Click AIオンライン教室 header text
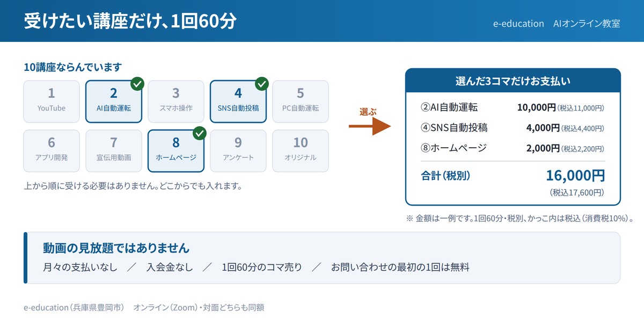The image size is (644, 333). (587, 24)
